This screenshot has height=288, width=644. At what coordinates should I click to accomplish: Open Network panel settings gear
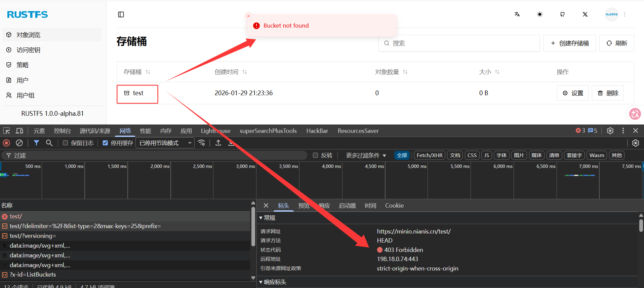click(635, 143)
